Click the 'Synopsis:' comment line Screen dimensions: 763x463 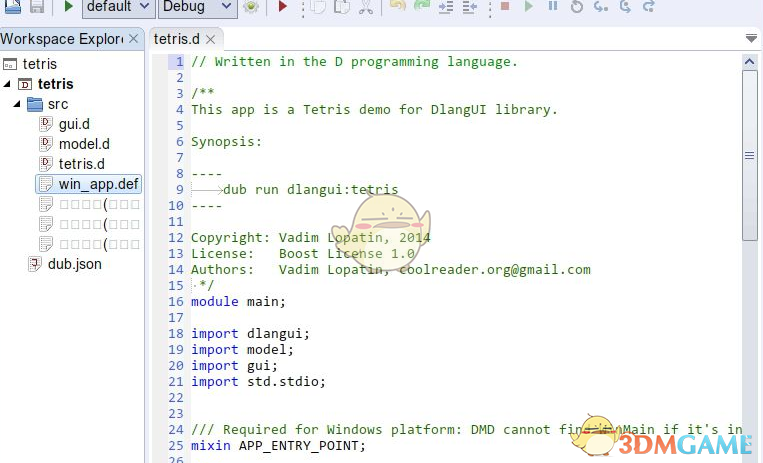coord(226,142)
